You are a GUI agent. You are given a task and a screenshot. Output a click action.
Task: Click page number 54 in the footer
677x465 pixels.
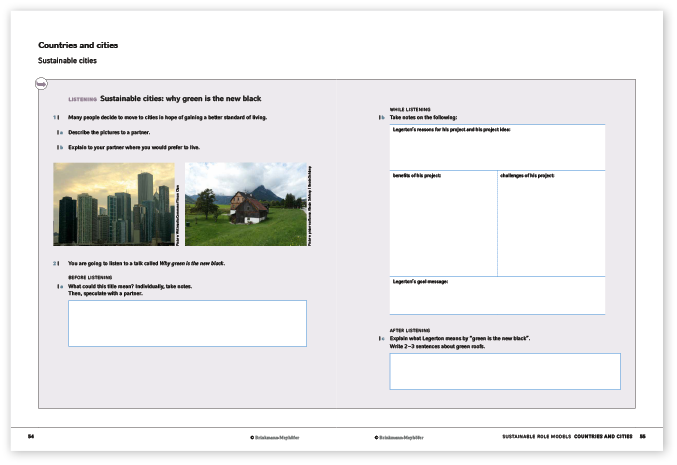coord(32,436)
